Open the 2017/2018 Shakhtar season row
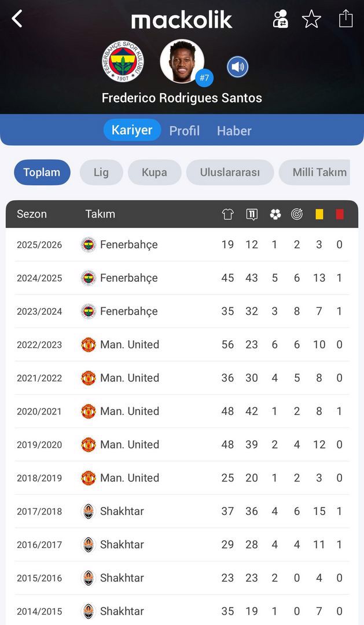 [182, 512]
